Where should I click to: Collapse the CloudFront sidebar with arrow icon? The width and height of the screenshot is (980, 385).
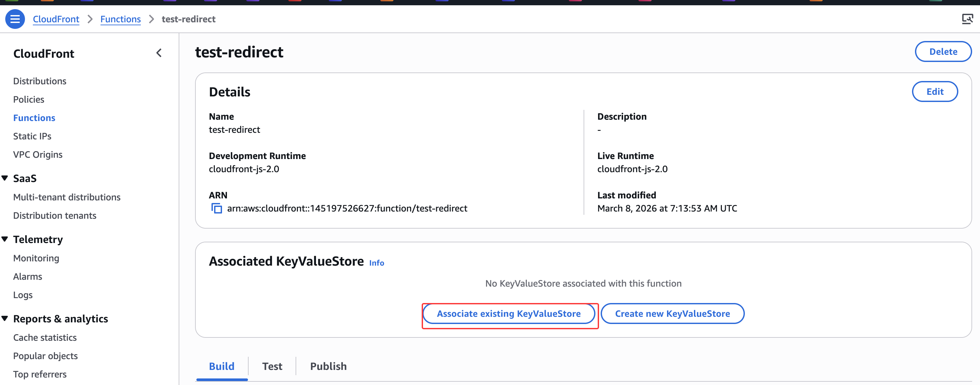pyautogui.click(x=159, y=53)
